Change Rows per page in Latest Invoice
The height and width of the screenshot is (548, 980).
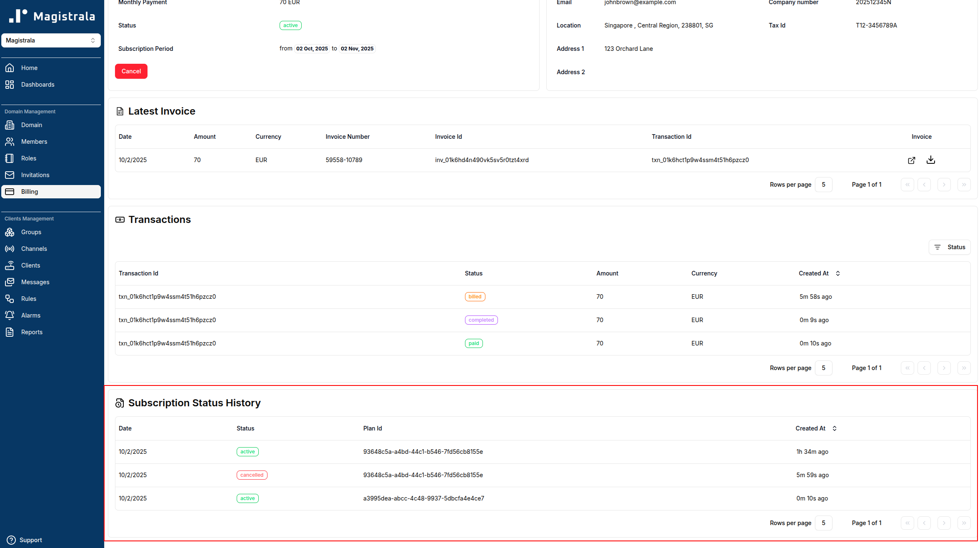[x=823, y=185]
